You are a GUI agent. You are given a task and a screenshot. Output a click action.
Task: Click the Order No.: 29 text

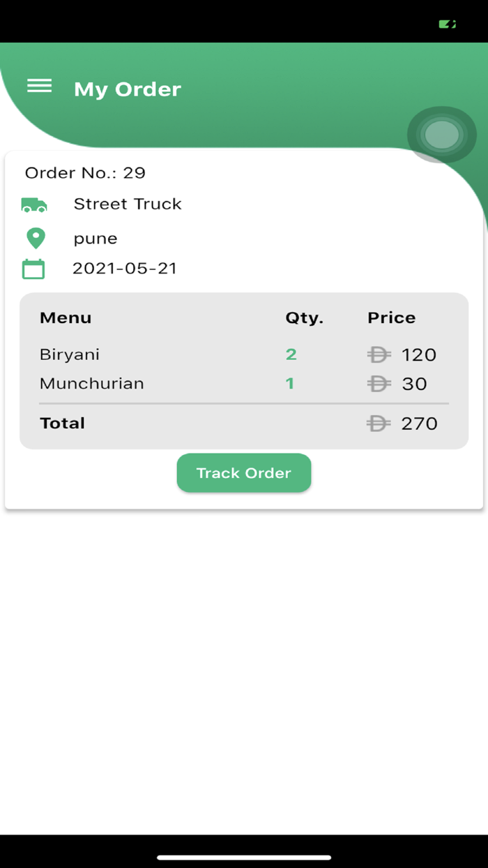pos(84,173)
